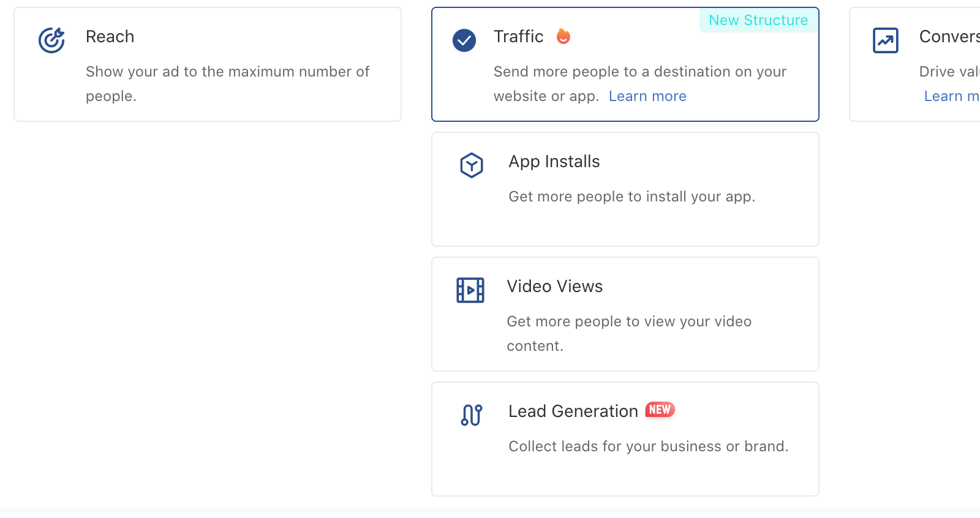Click 'Show your ad to the maximum' description
This screenshot has height=518, width=980.
(x=227, y=72)
